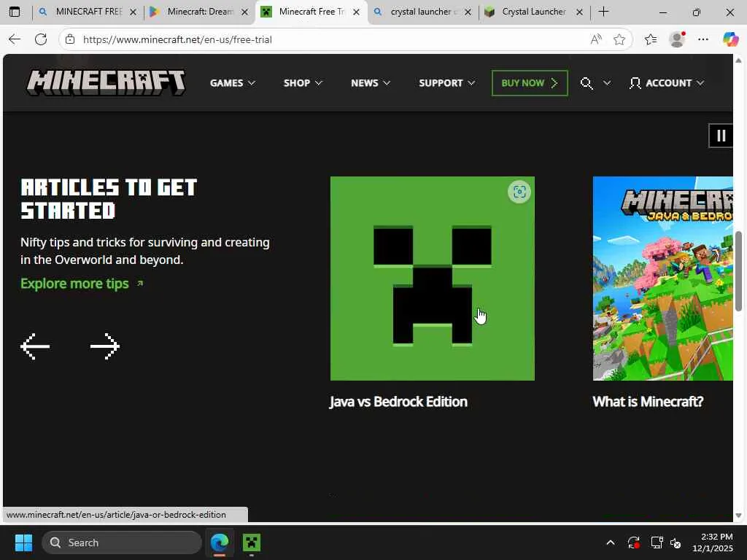Open the Favorites list icon

tap(651, 39)
